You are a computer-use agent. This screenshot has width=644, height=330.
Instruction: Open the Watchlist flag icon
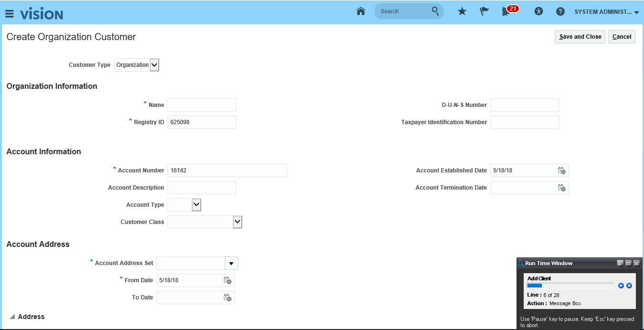point(484,11)
